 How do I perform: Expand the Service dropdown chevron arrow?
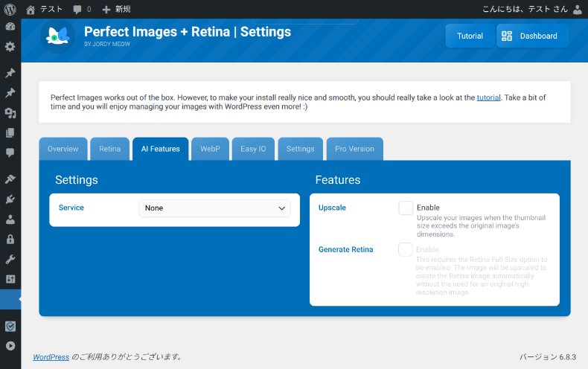pos(281,208)
